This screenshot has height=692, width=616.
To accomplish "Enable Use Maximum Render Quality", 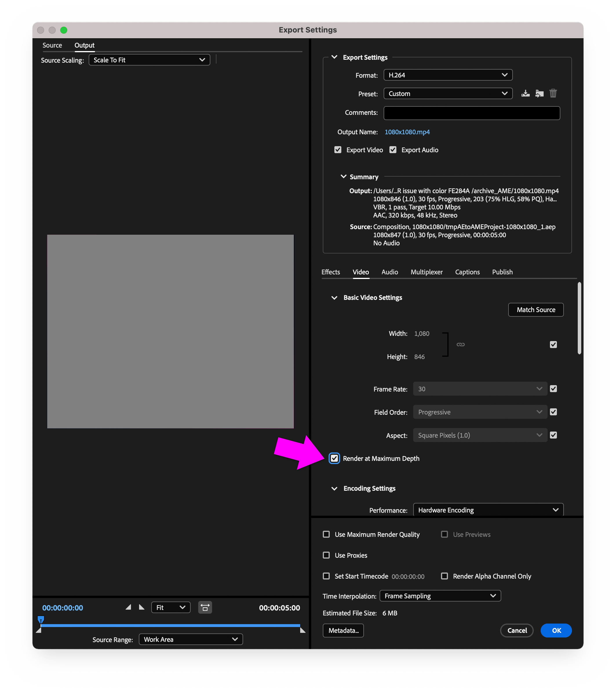I will [326, 534].
